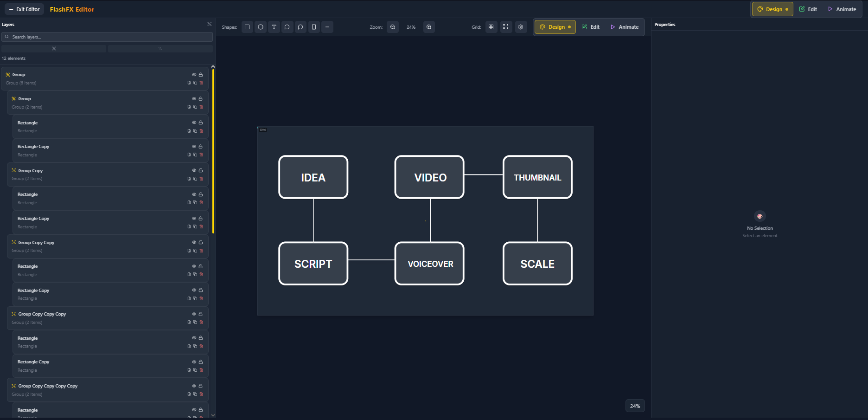
Task: Select the Mobile frame shape tool
Action: click(314, 27)
